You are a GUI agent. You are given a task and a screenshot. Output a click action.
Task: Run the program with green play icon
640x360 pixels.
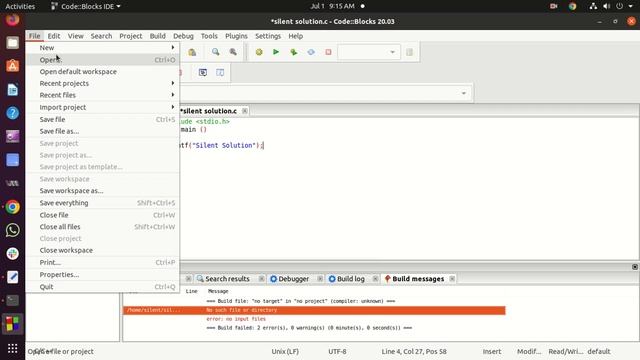pyautogui.click(x=276, y=52)
